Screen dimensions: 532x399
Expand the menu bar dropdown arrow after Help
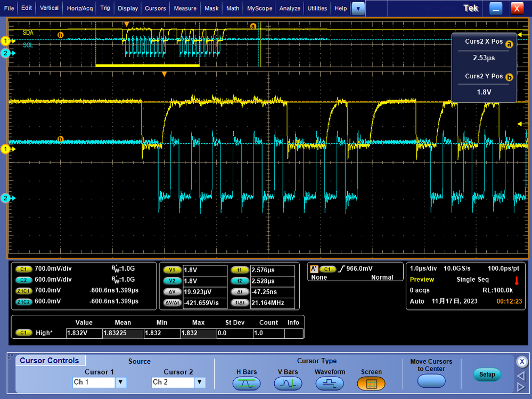click(359, 9)
